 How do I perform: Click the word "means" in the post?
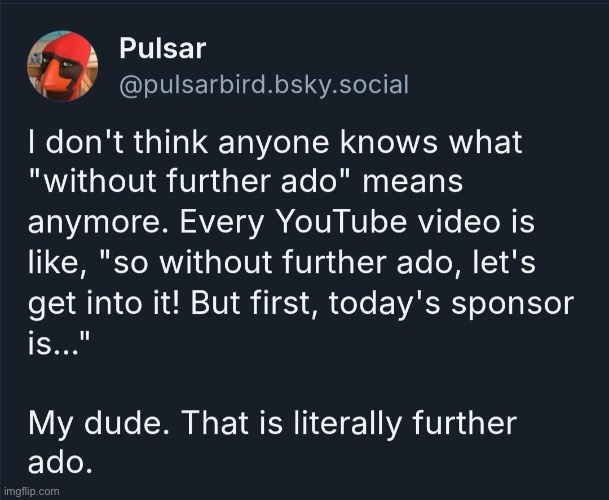(412, 183)
